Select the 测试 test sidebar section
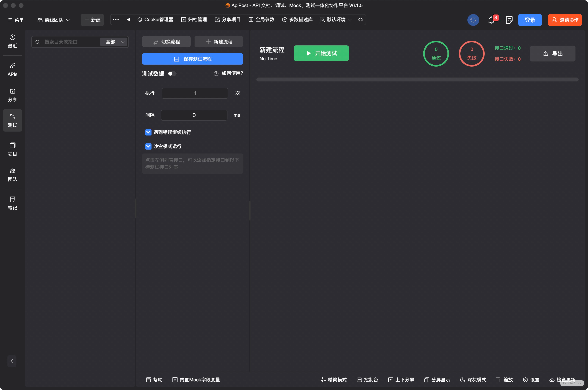This screenshot has width=588, height=390. [x=12, y=121]
